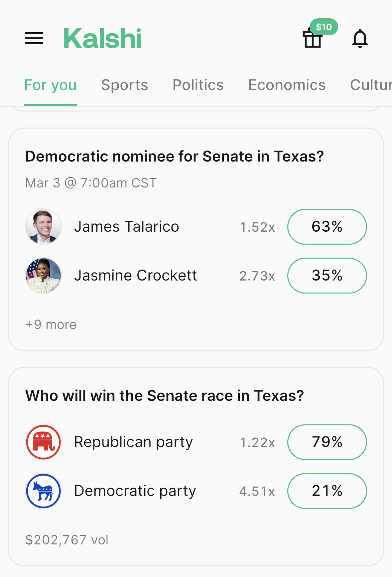Expand the +9 more candidates list
The width and height of the screenshot is (392, 577).
(51, 324)
